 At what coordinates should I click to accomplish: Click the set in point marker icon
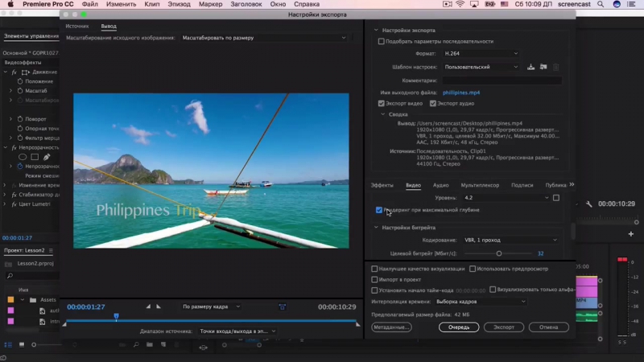(147, 306)
